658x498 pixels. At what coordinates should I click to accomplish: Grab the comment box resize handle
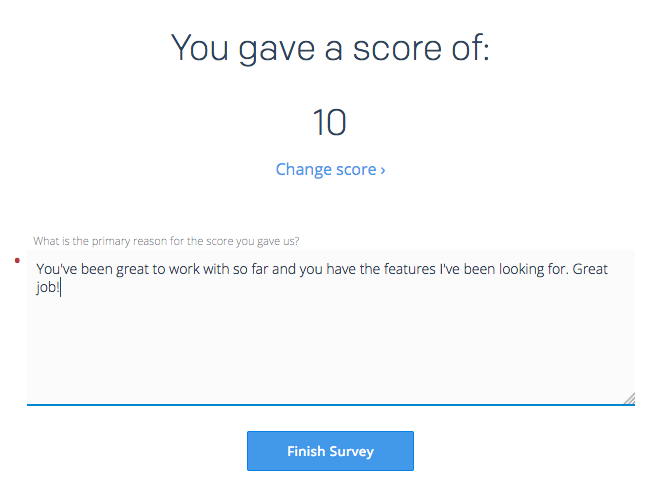628,398
